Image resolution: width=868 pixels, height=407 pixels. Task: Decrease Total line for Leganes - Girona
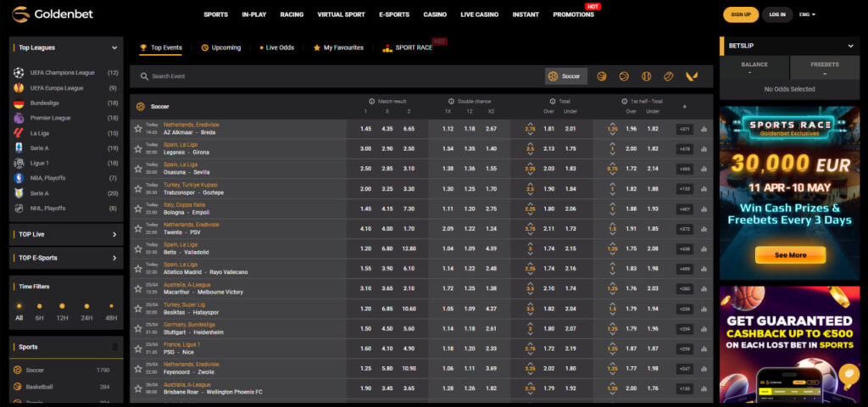coord(530,154)
